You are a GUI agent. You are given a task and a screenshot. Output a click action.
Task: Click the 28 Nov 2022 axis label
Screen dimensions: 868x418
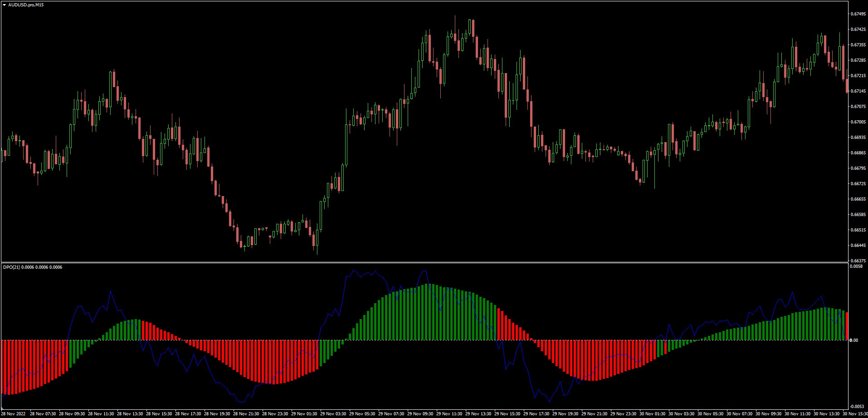[x=14, y=413]
